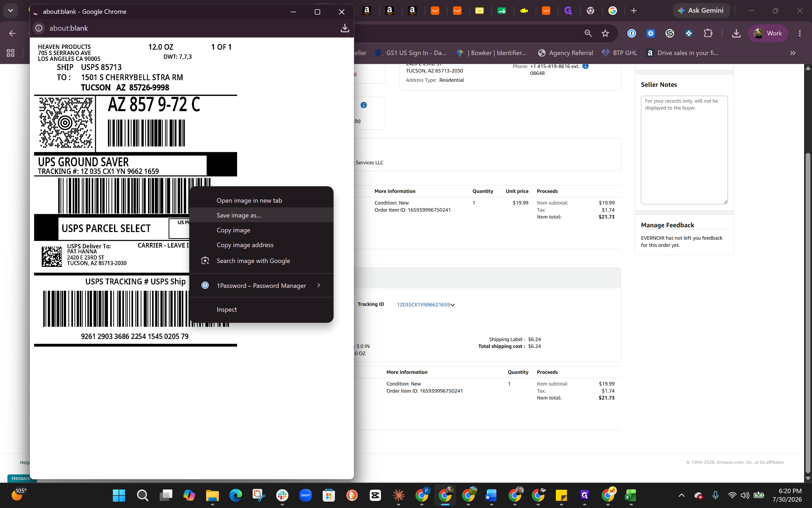Launch Copilot from the taskbar
This screenshot has width=812, height=508.
click(x=189, y=495)
